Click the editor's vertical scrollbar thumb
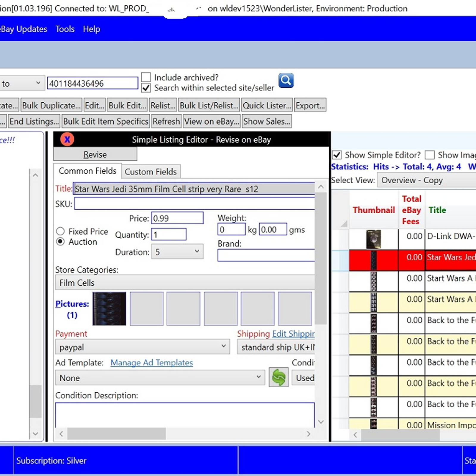Image resolution: width=476 pixels, height=476 pixels. click(321, 259)
